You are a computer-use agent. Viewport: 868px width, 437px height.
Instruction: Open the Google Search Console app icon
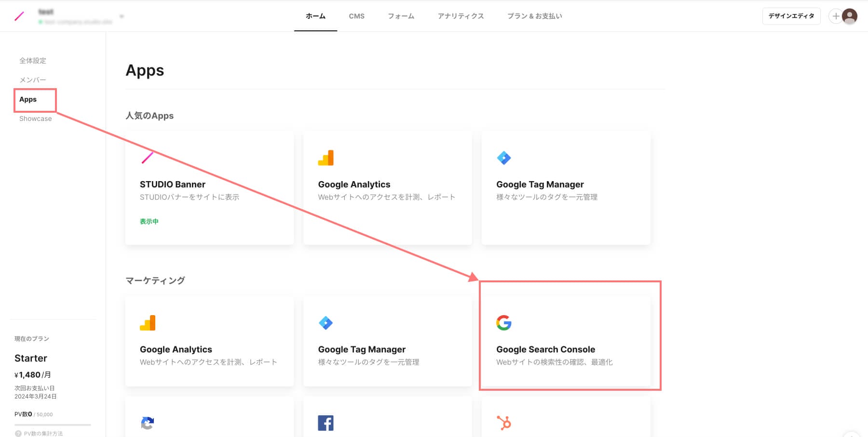pyautogui.click(x=503, y=323)
